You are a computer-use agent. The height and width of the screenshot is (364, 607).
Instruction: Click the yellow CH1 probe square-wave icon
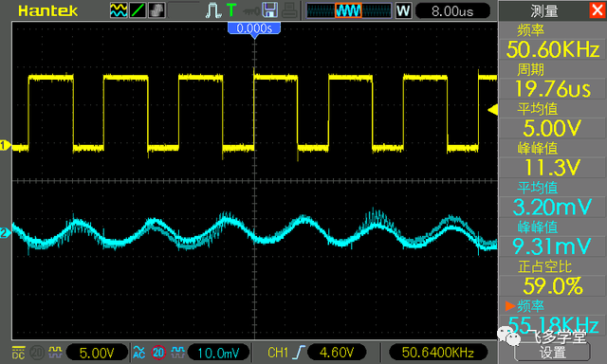pyautogui.click(x=55, y=352)
